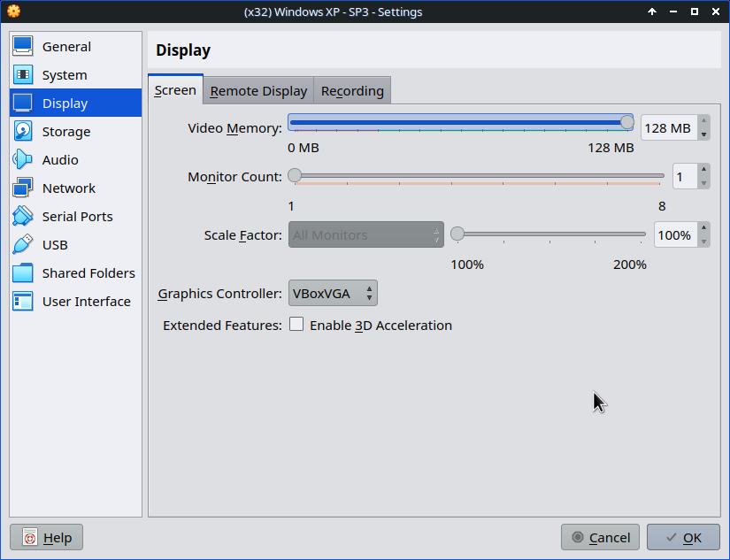Select the USB plug icon
The image size is (730, 560).
click(x=23, y=244)
